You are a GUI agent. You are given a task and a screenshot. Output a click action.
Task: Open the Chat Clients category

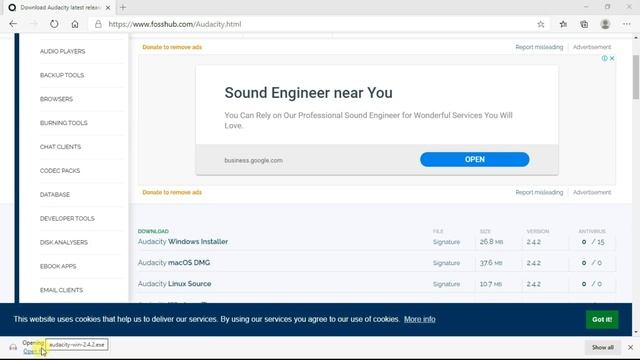(x=60, y=147)
